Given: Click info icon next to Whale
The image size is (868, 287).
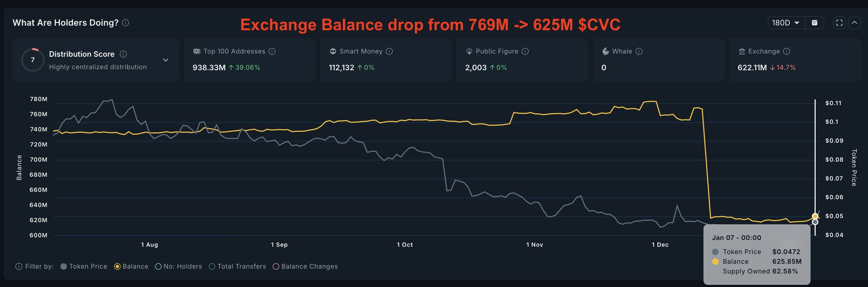Looking at the screenshot, I should (x=639, y=51).
